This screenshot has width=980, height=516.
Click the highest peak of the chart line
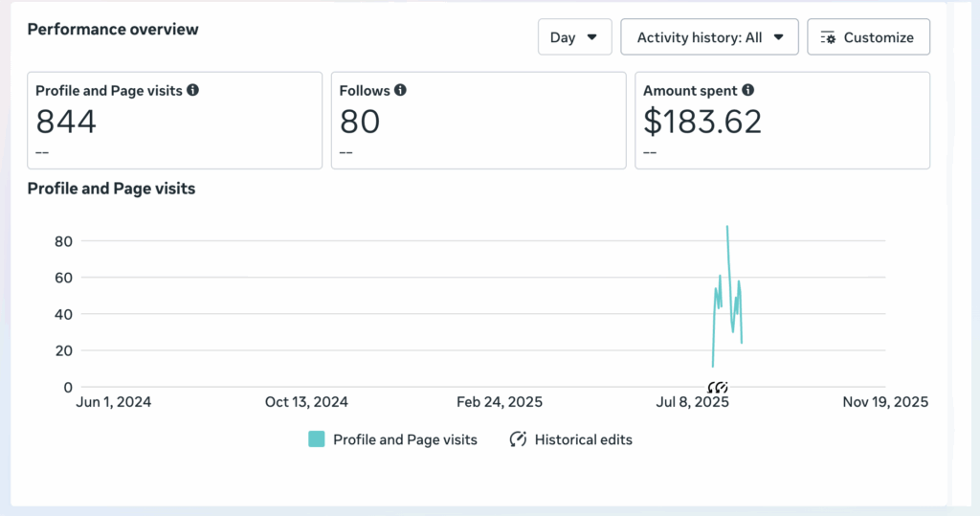[x=727, y=227]
